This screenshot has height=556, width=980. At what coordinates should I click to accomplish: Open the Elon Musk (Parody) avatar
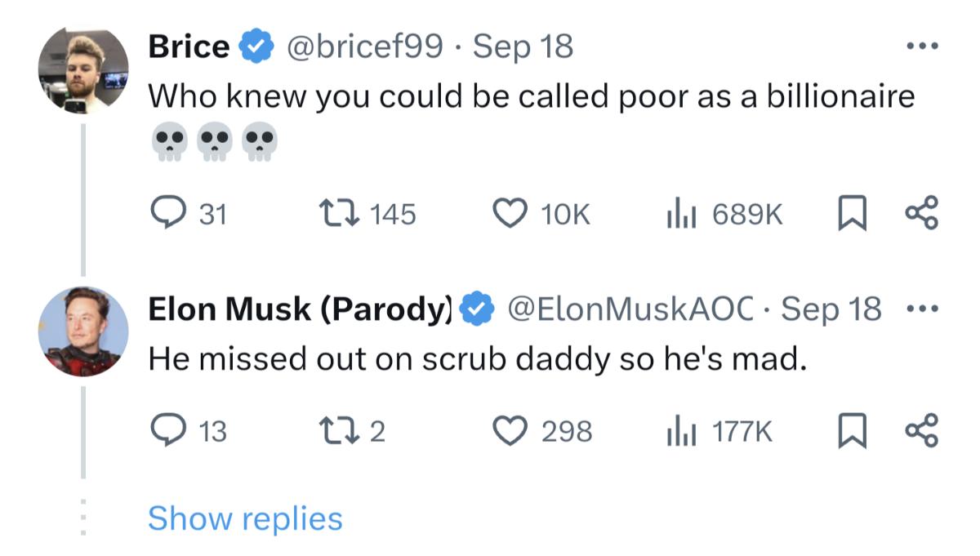(83, 331)
